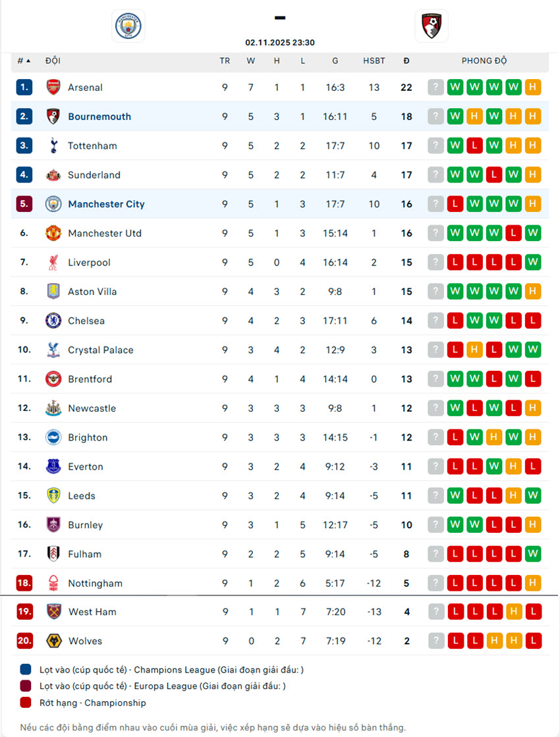Open the Bournemouth team link
This screenshot has height=737, width=560.
coord(99,117)
